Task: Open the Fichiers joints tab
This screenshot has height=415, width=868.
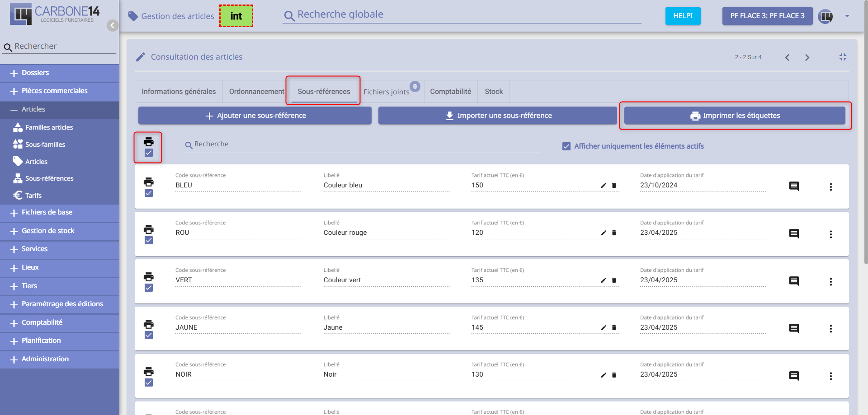Action: (x=391, y=92)
